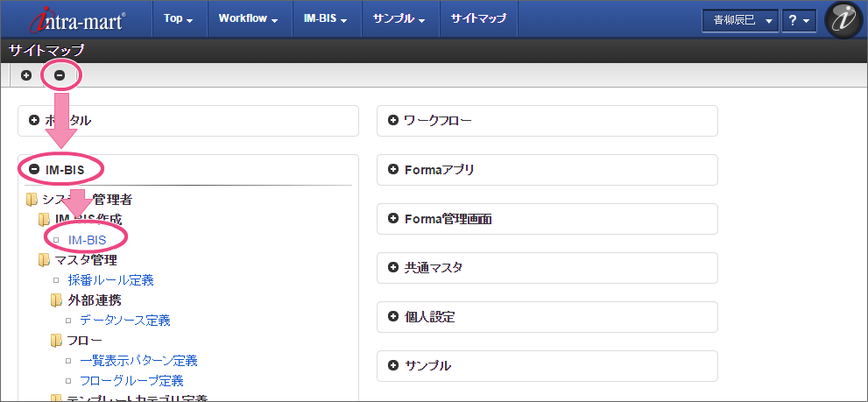Click the フロー folder icon

click(57, 341)
